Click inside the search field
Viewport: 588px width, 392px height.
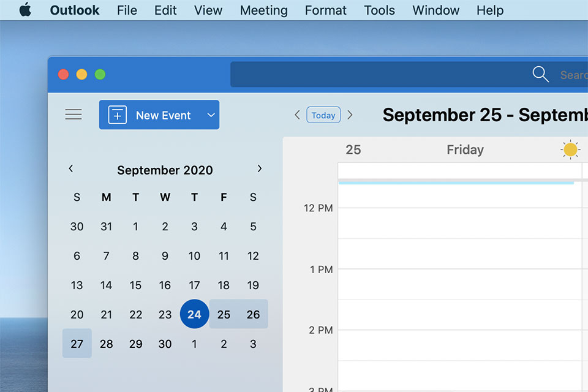click(570, 74)
